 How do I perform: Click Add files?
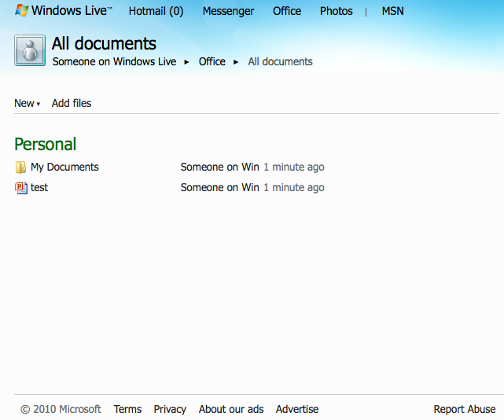click(x=72, y=103)
